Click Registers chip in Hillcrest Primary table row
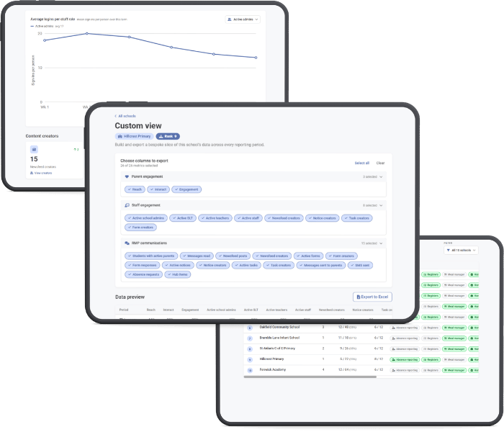 point(431,360)
